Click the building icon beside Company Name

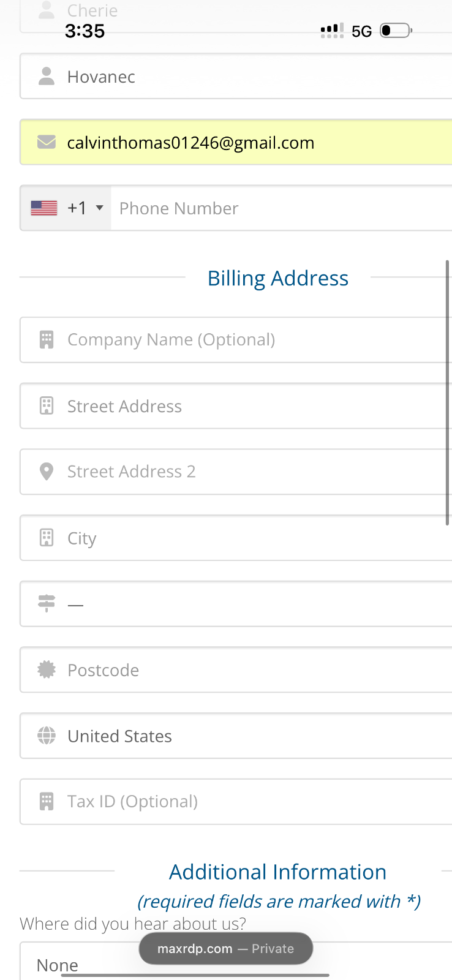pos(47,339)
